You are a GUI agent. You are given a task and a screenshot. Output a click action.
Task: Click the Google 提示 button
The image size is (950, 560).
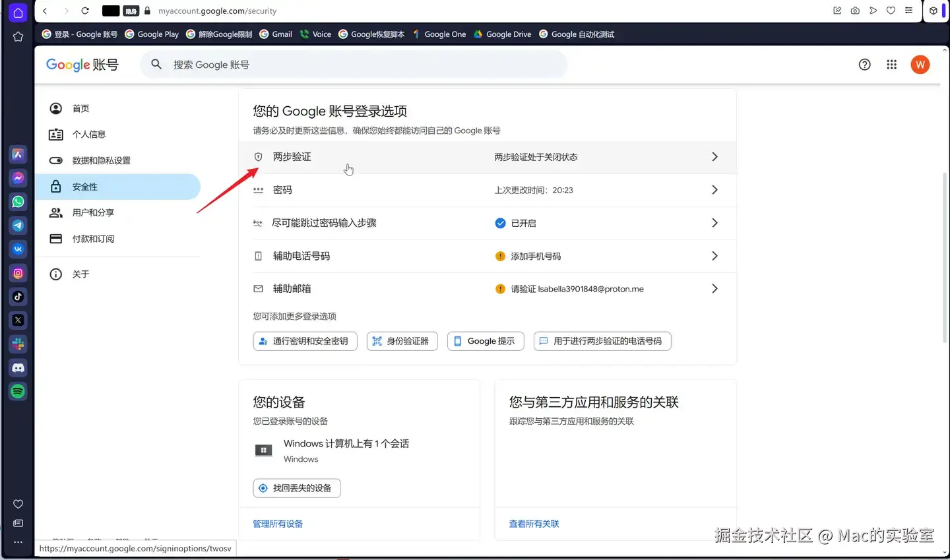pos(486,341)
